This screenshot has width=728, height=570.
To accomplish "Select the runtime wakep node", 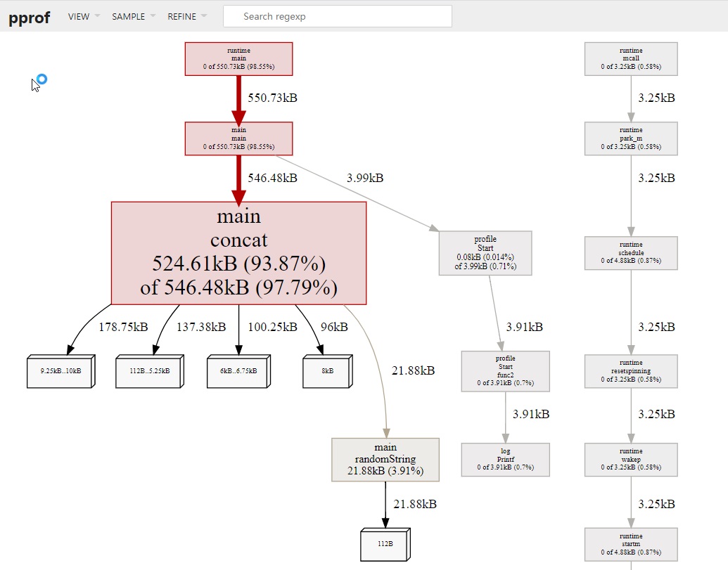I will tap(631, 460).
